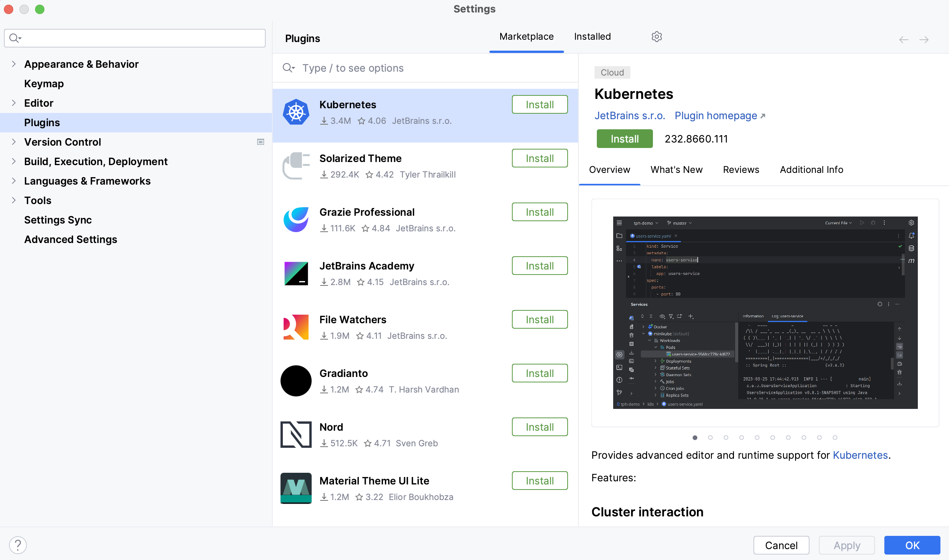Click the Grazie Professional plugin icon
The width and height of the screenshot is (949, 560).
click(295, 220)
